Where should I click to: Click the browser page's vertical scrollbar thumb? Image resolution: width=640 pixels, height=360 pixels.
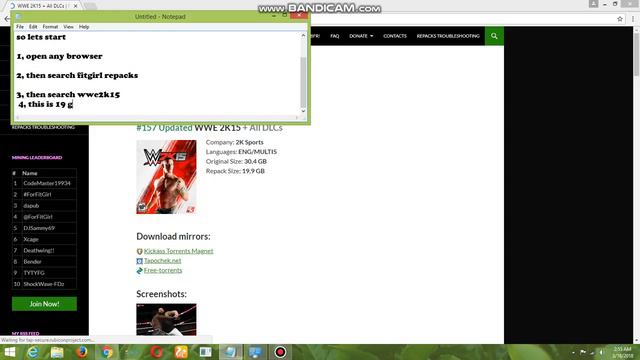(x=636, y=53)
